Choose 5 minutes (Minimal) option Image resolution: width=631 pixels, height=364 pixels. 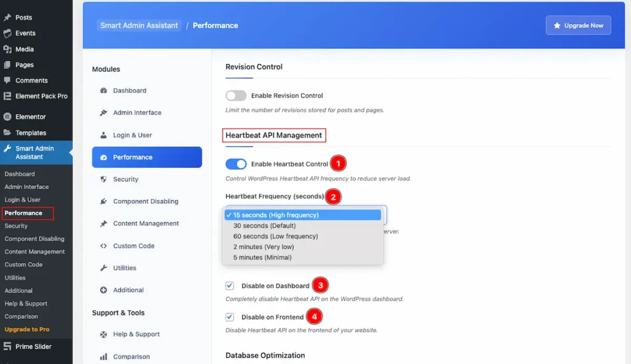(x=303, y=257)
